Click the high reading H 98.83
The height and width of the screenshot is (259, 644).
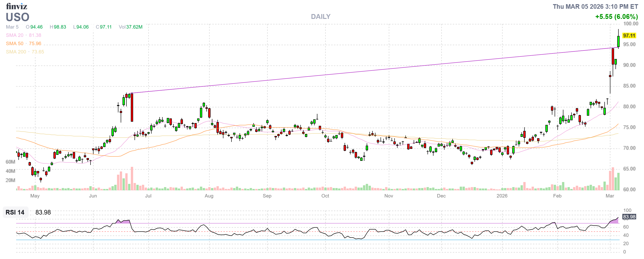[58, 27]
